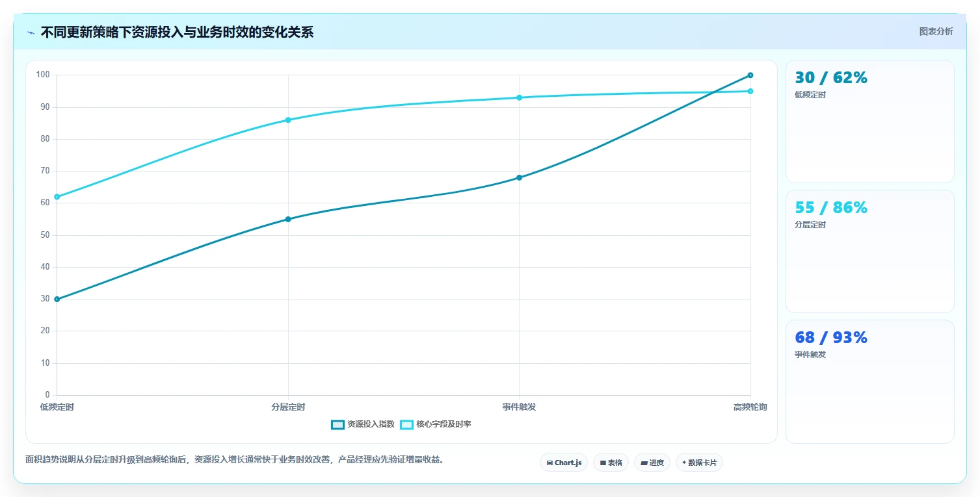Click the chart title 不同更新策略下资源投入与业务时效的变化关系

click(x=177, y=32)
